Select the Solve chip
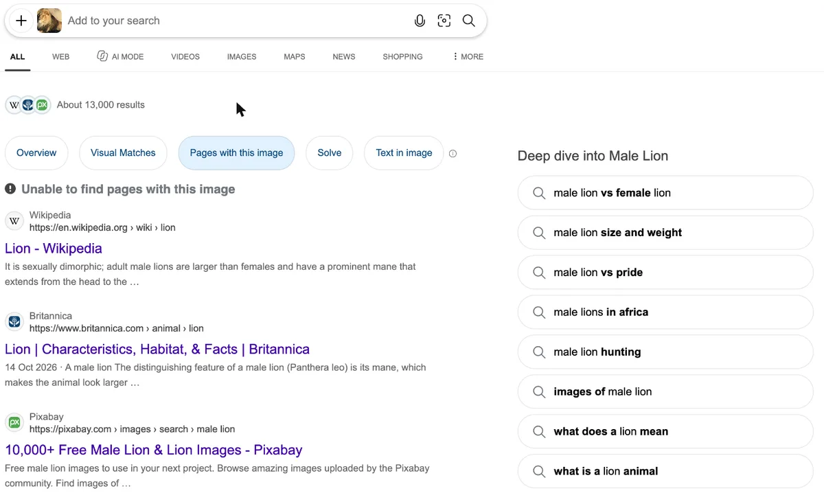Image resolution: width=824 pixels, height=504 pixels. 330,152
